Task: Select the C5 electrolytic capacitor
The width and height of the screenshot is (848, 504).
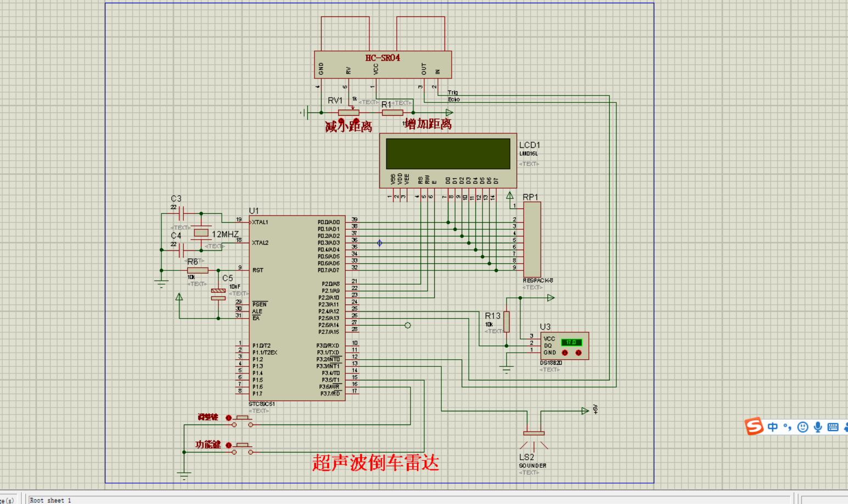Action: 218,295
